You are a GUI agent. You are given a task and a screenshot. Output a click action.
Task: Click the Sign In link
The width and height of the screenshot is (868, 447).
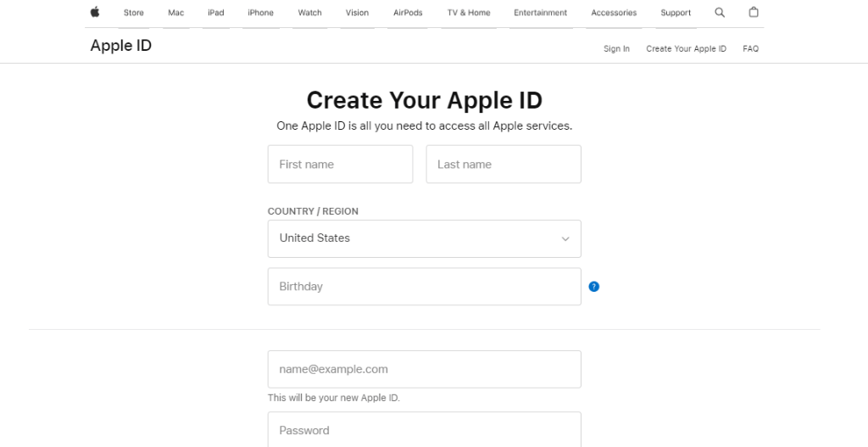tap(616, 49)
